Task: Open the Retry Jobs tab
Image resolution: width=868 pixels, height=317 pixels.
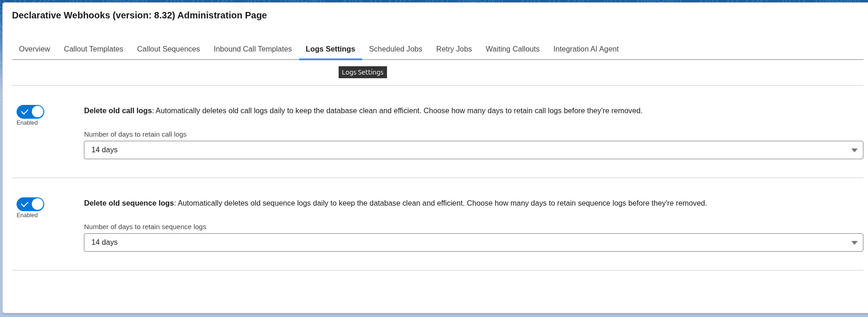Action: click(454, 49)
